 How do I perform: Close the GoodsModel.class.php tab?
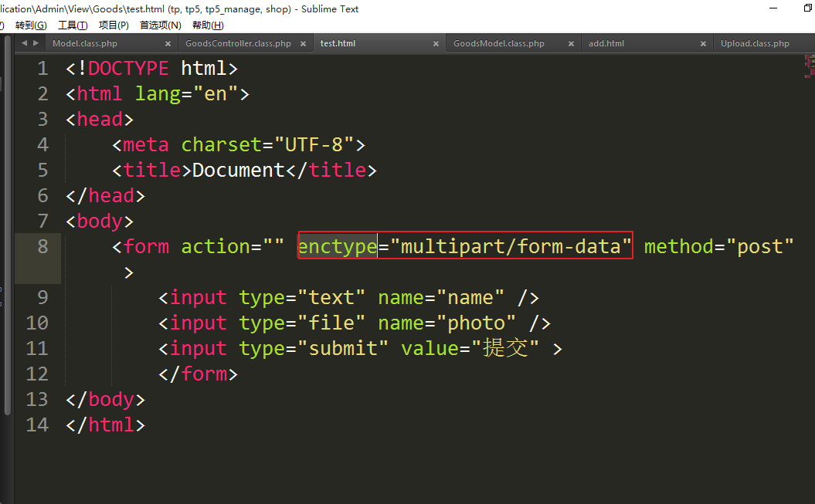(571, 44)
